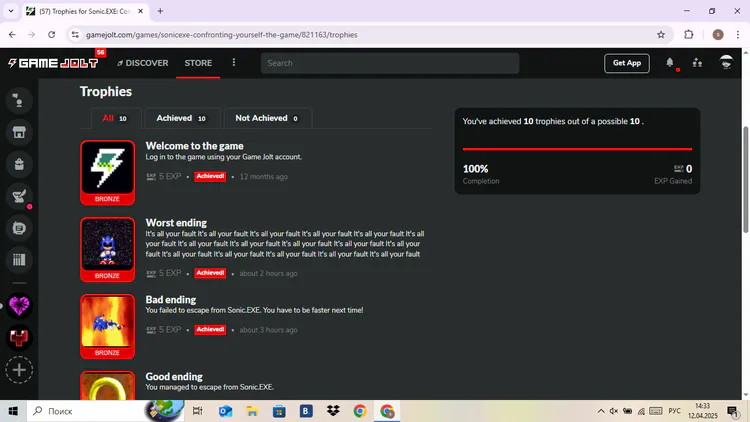Screen dimensions: 750x422
Task: Open the Store page
Action: (x=198, y=63)
